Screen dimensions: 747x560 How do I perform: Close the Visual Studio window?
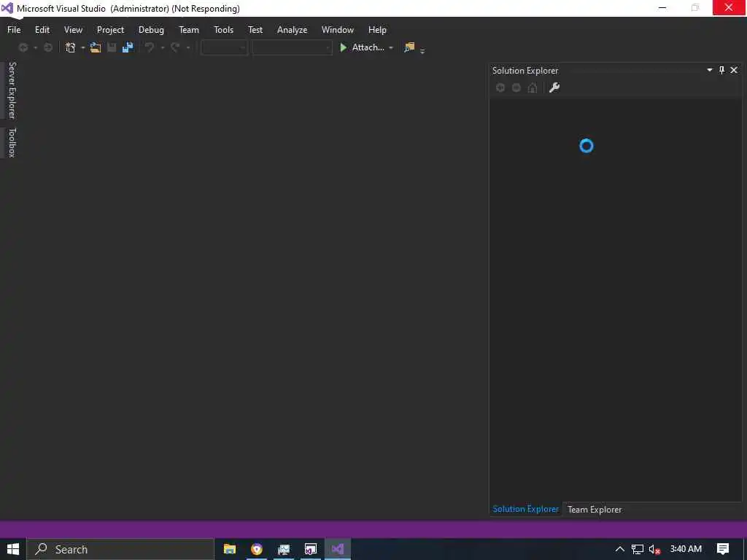pos(729,7)
